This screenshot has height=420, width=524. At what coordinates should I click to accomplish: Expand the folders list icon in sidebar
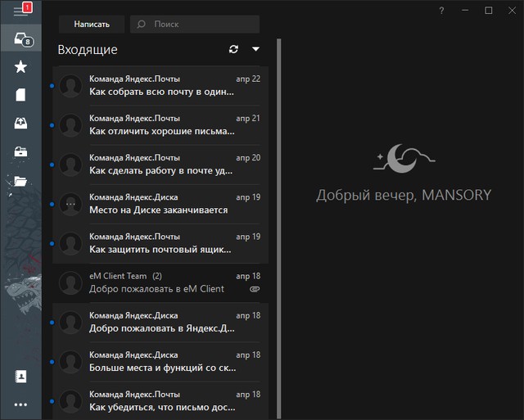pos(21,181)
